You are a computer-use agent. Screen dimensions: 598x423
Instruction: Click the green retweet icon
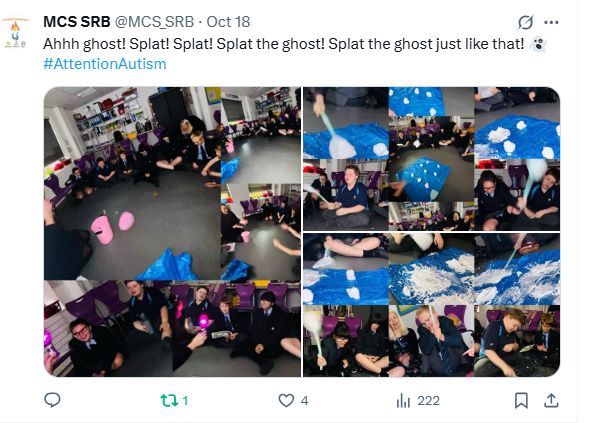coord(169,400)
